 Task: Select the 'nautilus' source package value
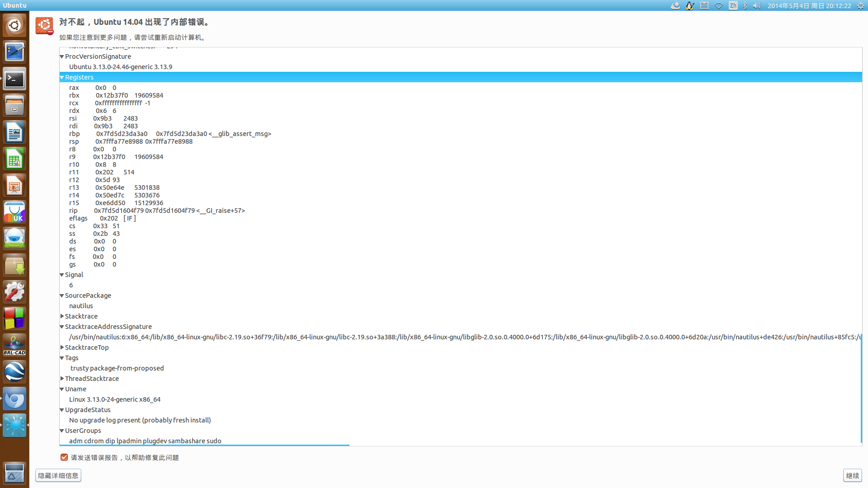click(x=81, y=306)
